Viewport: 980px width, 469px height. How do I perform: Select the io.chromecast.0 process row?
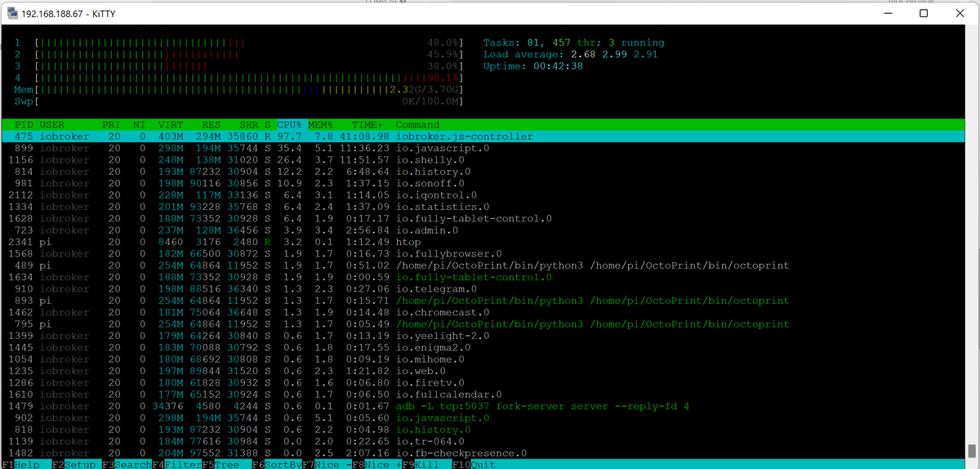(x=482, y=312)
